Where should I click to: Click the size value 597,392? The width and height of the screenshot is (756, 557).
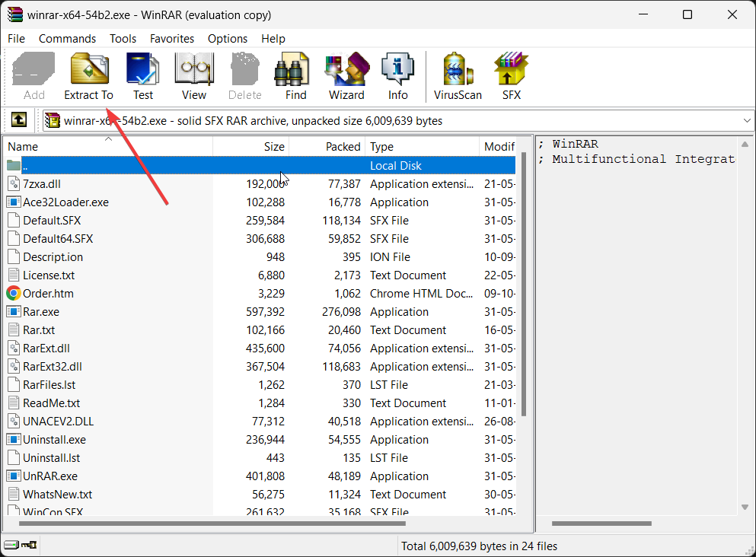[x=265, y=312]
